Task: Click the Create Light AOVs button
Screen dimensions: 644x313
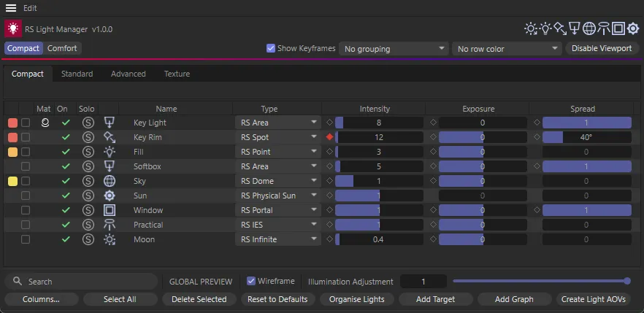Action: coord(594,299)
